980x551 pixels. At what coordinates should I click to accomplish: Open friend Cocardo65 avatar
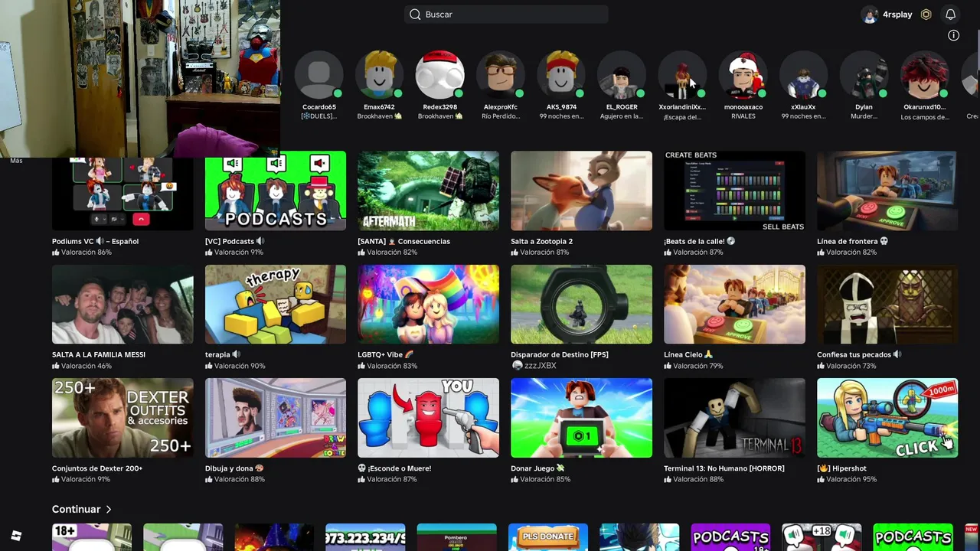pos(319,75)
